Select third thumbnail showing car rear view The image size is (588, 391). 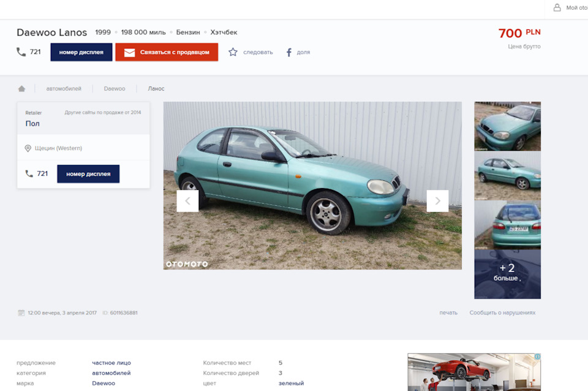(507, 225)
